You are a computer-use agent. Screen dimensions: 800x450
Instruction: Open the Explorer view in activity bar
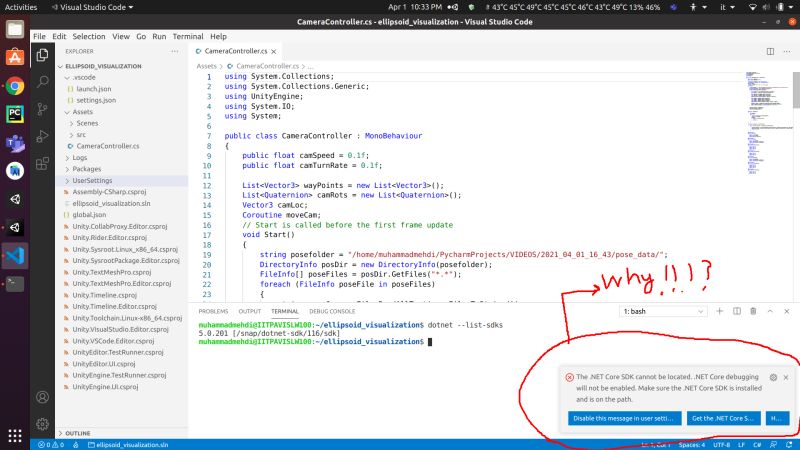42,55
